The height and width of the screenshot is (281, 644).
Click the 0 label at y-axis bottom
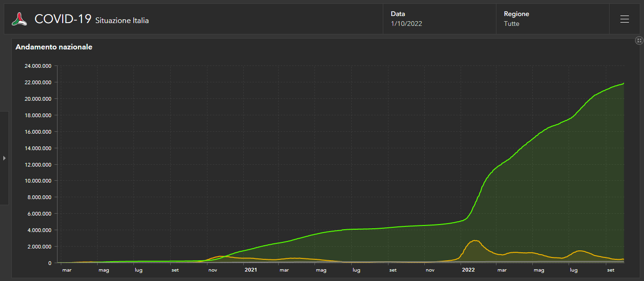coord(50,263)
